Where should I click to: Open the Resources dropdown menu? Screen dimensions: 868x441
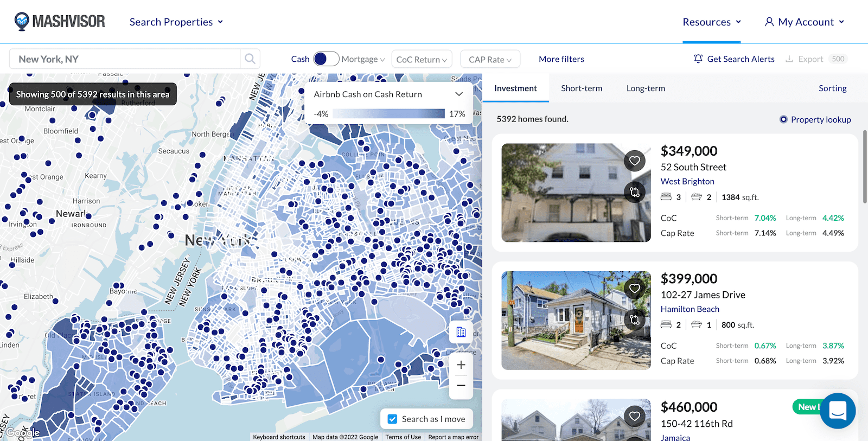[x=712, y=22]
